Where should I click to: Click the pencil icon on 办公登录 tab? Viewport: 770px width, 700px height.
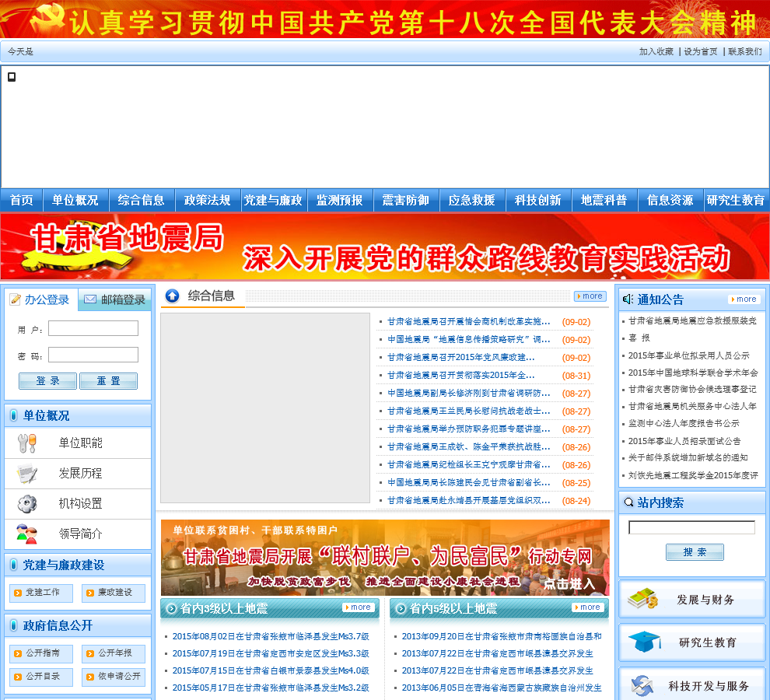16,299
